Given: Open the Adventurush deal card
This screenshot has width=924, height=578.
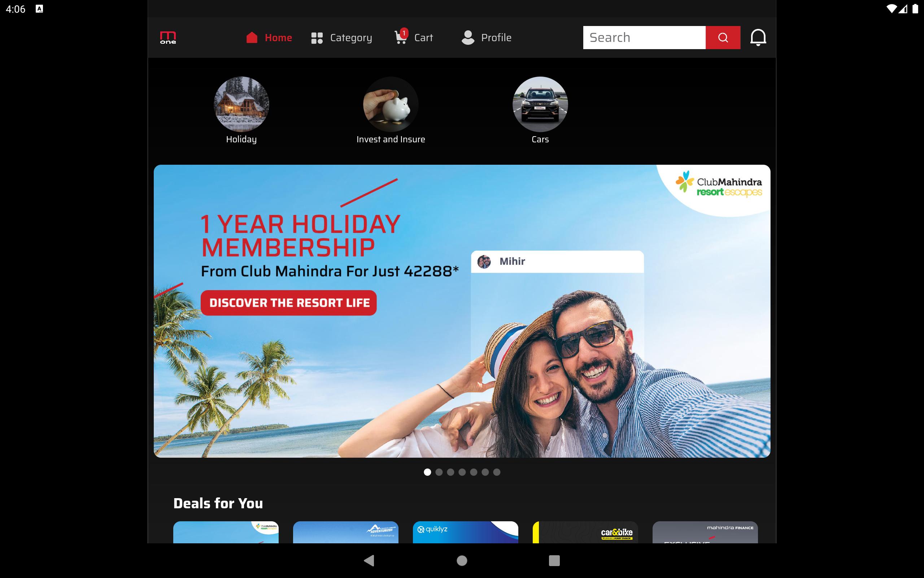Looking at the screenshot, I should pyautogui.click(x=345, y=532).
